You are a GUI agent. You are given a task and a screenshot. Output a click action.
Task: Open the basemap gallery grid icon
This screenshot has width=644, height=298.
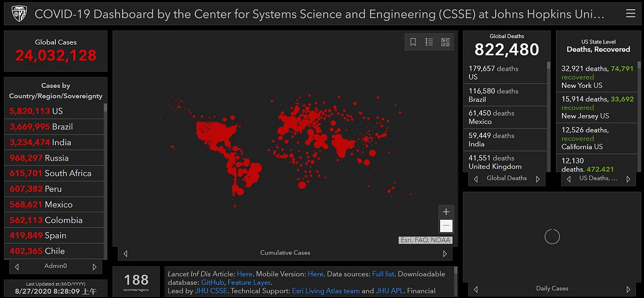pyautogui.click(x=445, y=42)
